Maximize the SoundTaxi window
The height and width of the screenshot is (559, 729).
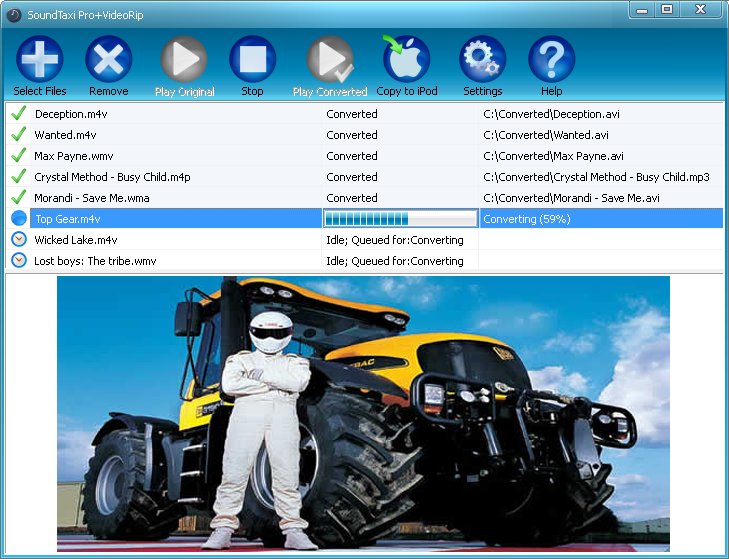coord(667,9)
